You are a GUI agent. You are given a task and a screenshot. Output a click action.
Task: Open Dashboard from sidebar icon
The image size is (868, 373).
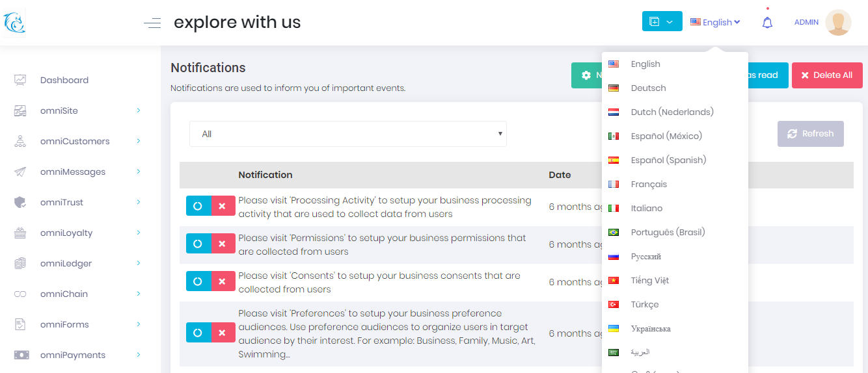pos(20,80)
